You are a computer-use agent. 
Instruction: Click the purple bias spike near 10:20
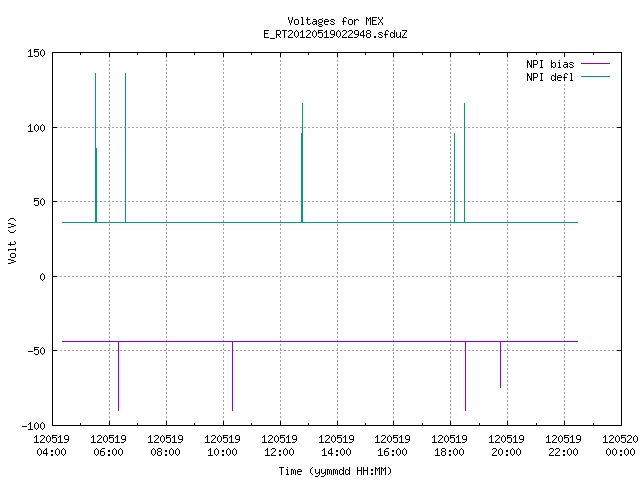coord(233,376)
